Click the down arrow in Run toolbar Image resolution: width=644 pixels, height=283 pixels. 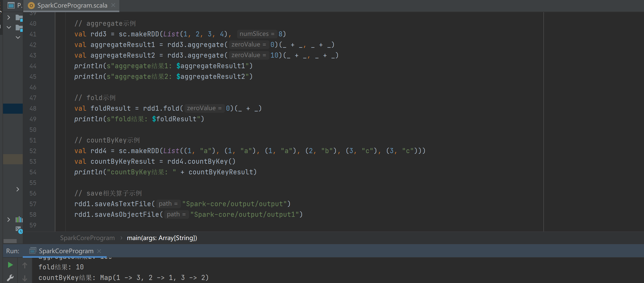click(x=25, y=278)
